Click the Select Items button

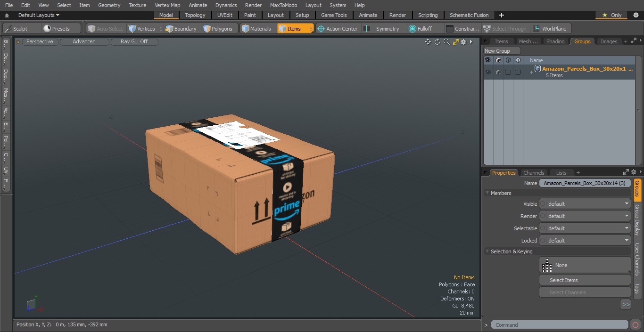point(585,280)
